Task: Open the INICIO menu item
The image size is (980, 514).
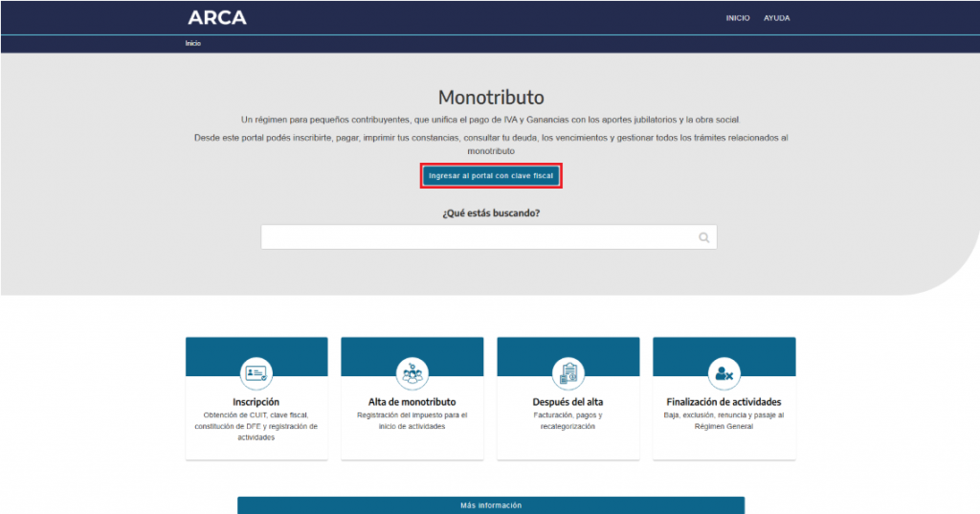Action: pyautogui.click(x=738, y=18)
